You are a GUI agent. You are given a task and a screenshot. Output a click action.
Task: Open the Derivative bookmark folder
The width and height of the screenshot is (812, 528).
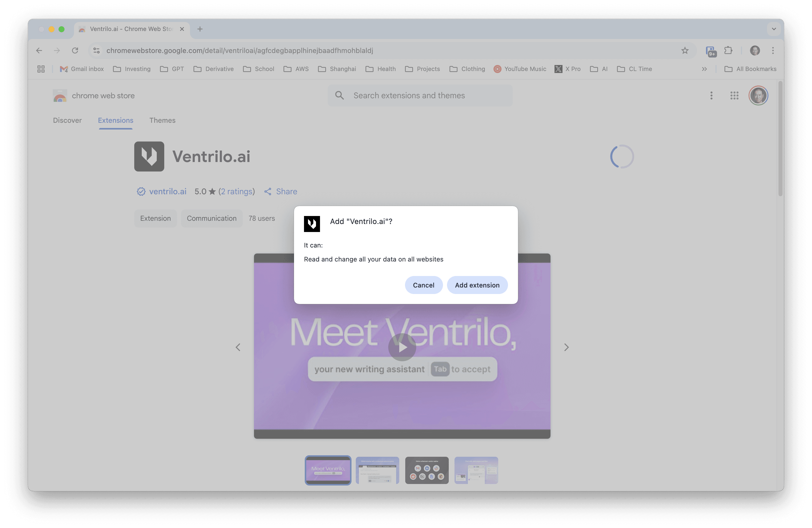(x=213, y=69)
